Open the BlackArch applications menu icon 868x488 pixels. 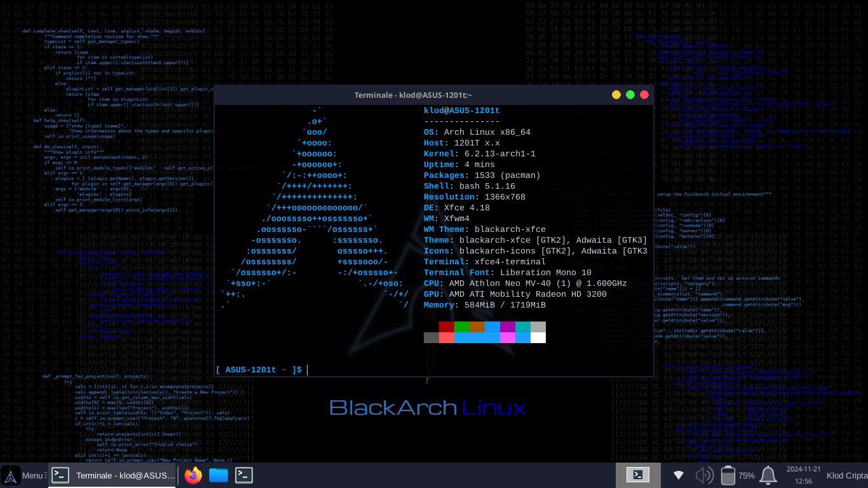coord(11,475)
